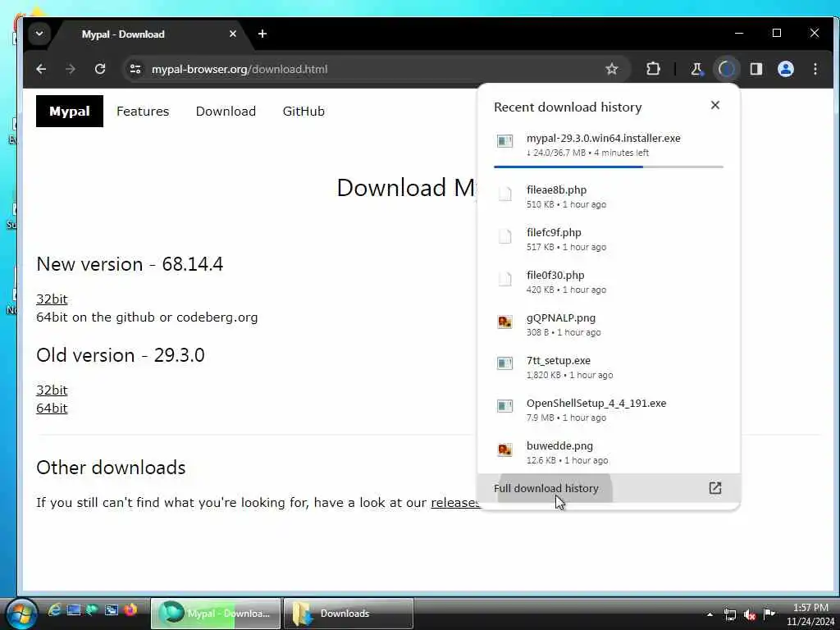Open the Extensions puzzle icon

(x=653, y=69)
